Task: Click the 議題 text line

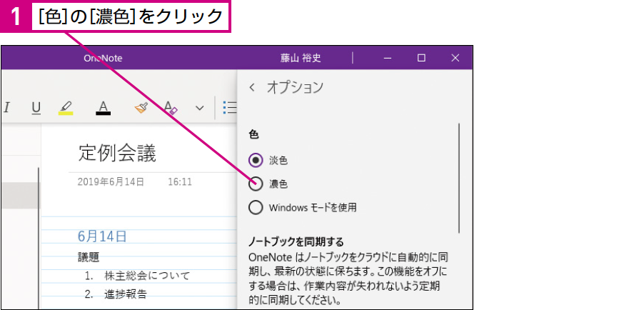Action: click(x=89, y=257)
